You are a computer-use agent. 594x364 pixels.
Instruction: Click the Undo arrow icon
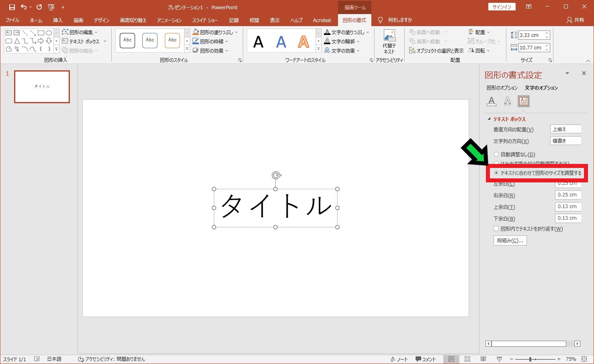point(24,7)
